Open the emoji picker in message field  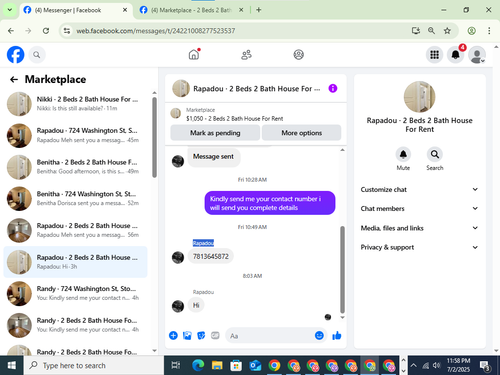(x=319, y=335)
